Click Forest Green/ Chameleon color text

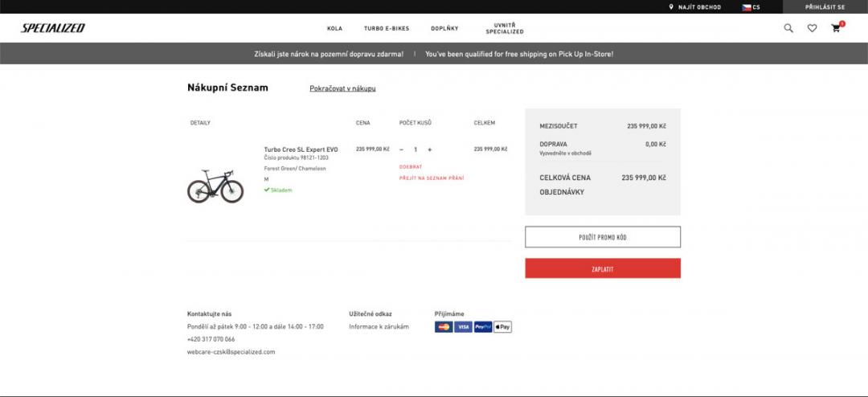pos(295,168)
